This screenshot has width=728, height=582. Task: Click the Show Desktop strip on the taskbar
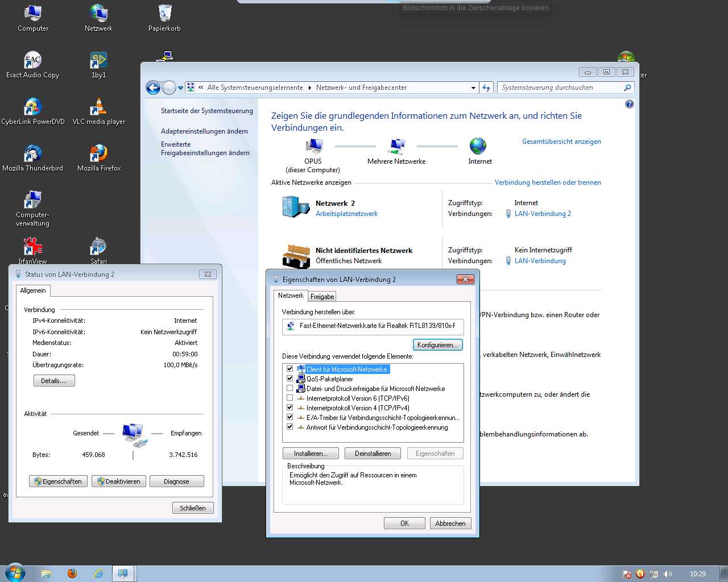click(x=724, y=574)
